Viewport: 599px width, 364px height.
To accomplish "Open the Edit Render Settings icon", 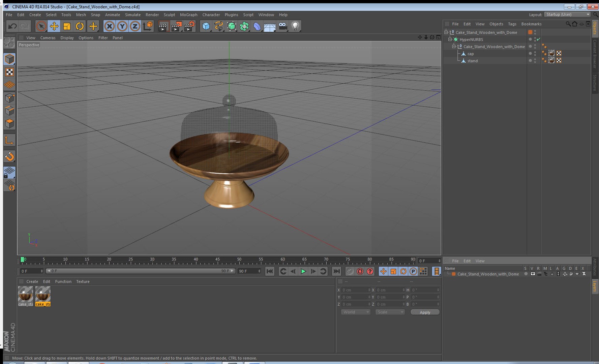I will [x=189, y=26].
